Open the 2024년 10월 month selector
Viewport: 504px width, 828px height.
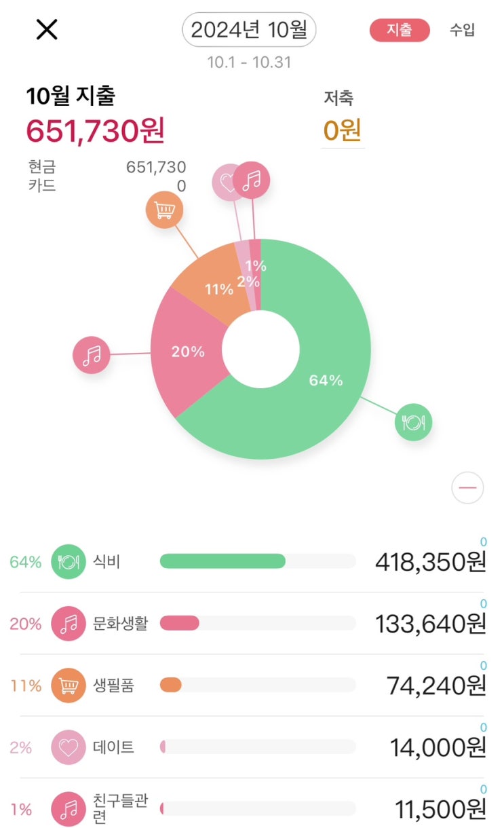pos(249,30)
